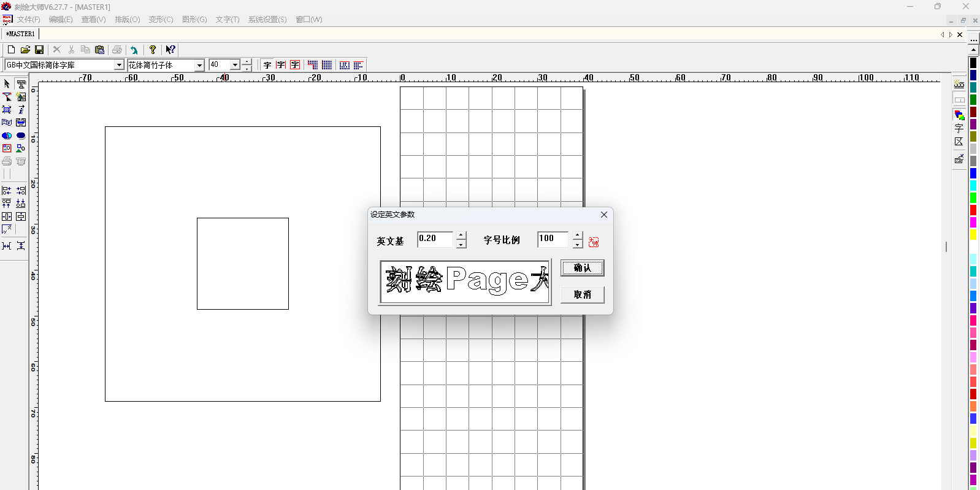
Task: Click the teal undo arrow icon
Action: 134,50
